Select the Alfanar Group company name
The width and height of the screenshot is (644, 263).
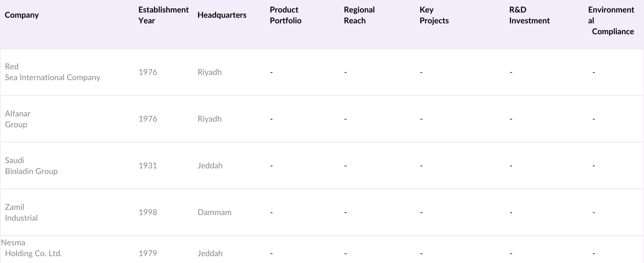coord(18,119)
